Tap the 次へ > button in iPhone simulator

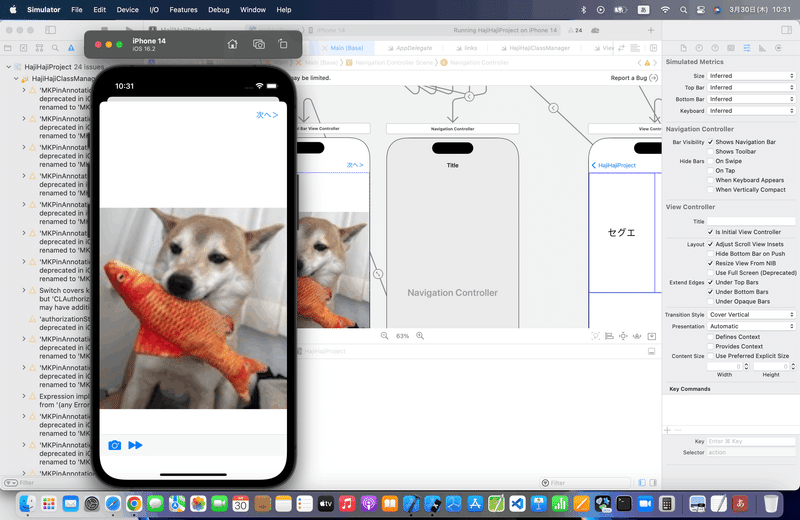tap(267, 115)
